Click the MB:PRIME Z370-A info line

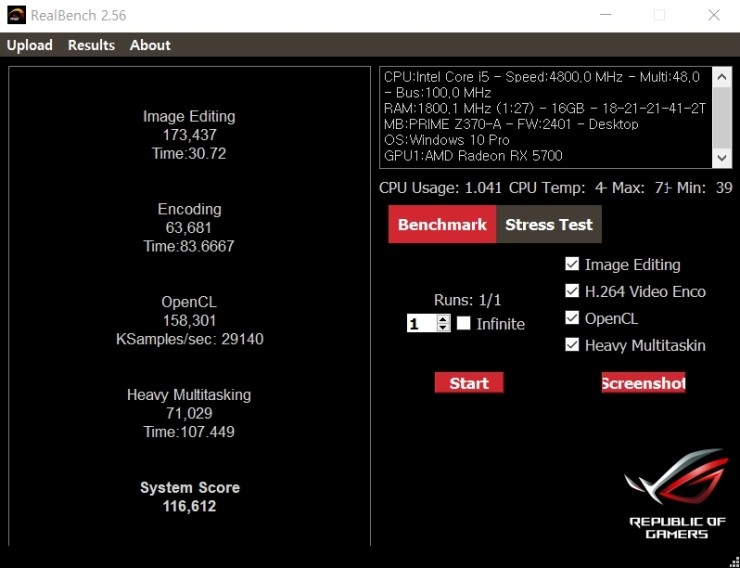click(x=511, y=125)
